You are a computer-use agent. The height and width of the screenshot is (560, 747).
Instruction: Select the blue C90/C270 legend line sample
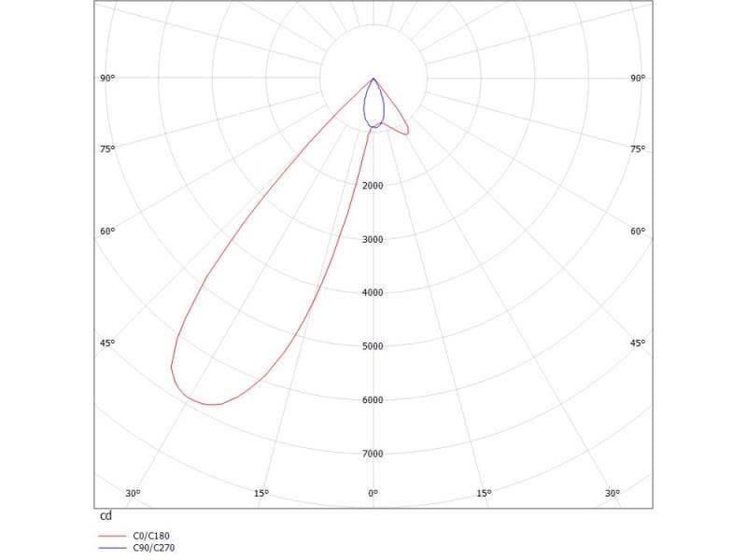(112, 549)
